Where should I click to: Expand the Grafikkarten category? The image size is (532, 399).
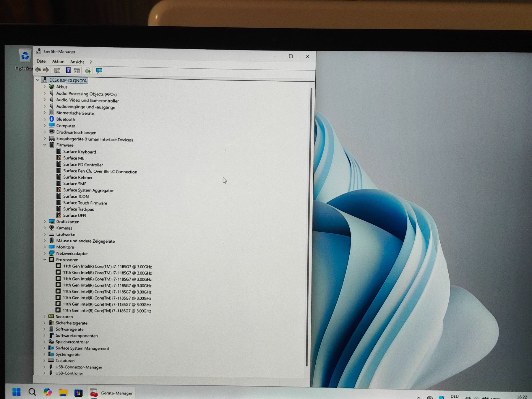[x=45, y=221]
